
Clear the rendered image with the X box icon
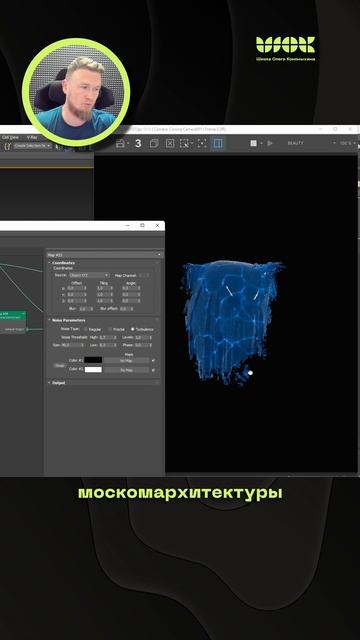tap(170, 143)
